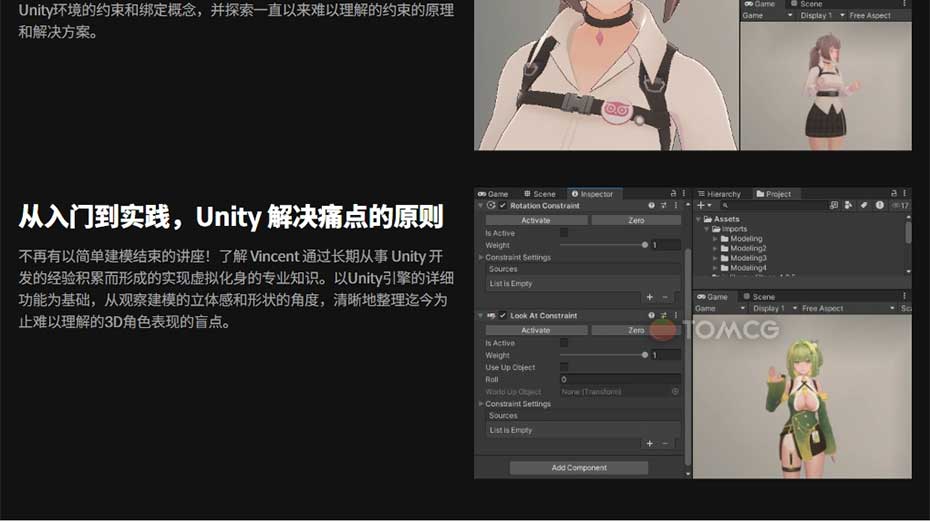This screenshot has height=524, width=930.
Task: Toggle Rotation Constraint component enabled checkbox
Action: (x=503, y=205)
